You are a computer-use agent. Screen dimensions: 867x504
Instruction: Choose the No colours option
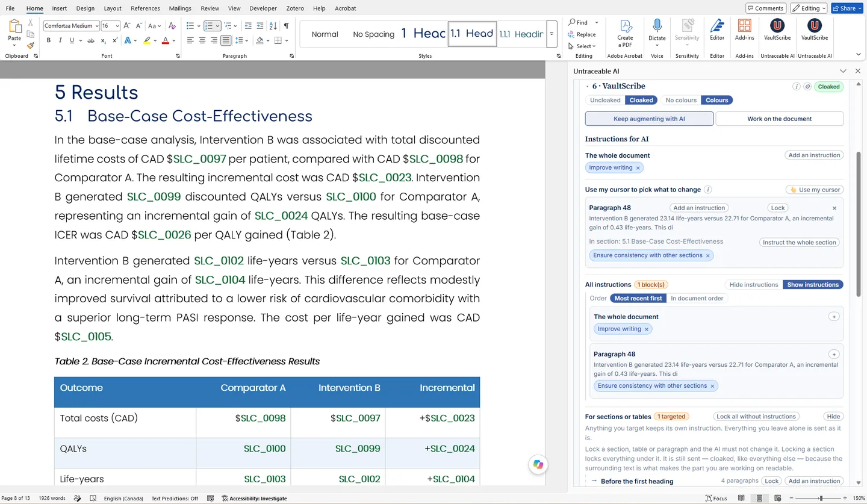(x=681, y=100)
